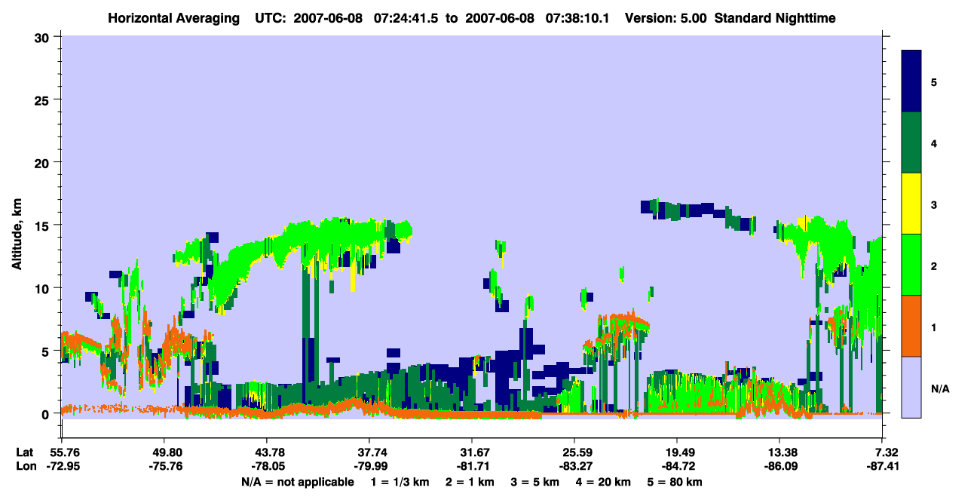Click the 'Lon' row label

point(26,466)
